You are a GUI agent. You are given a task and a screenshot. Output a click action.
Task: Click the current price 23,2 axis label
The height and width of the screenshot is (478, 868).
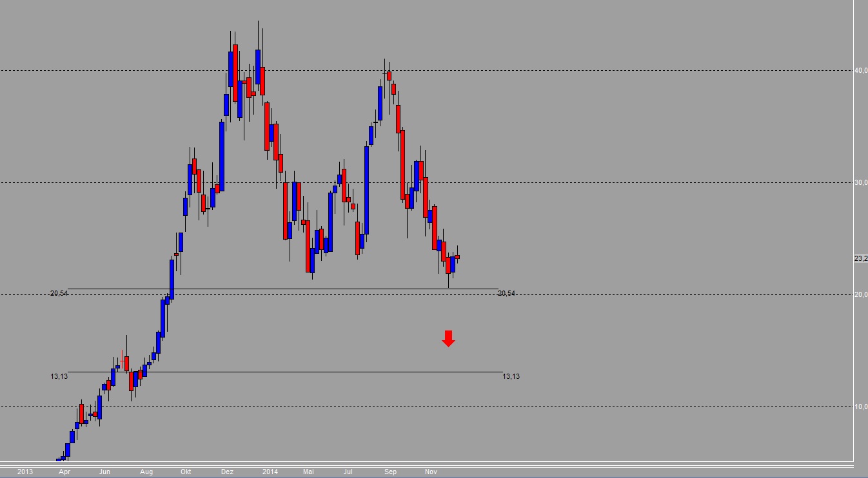tap(860, 258)
